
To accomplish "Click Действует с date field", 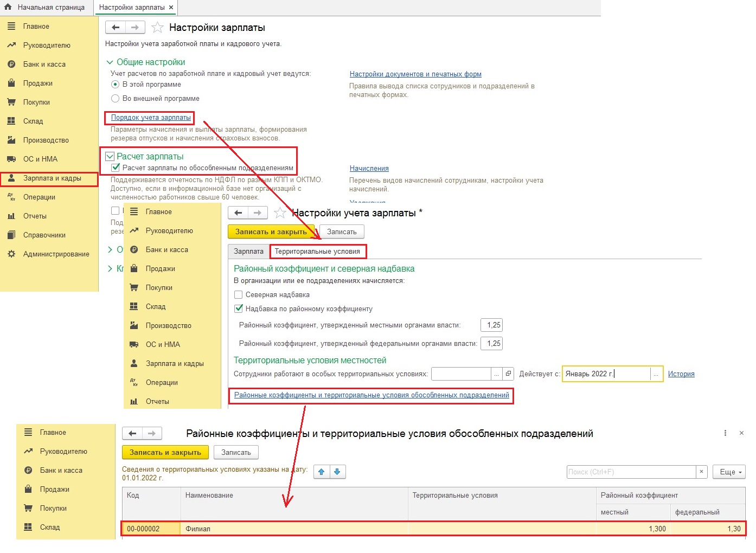I will point(606,374).
